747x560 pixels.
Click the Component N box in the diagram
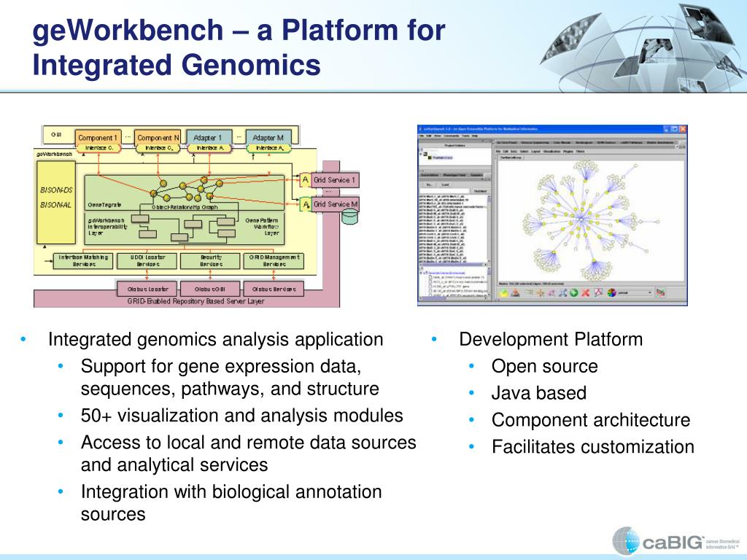point(158,138)
